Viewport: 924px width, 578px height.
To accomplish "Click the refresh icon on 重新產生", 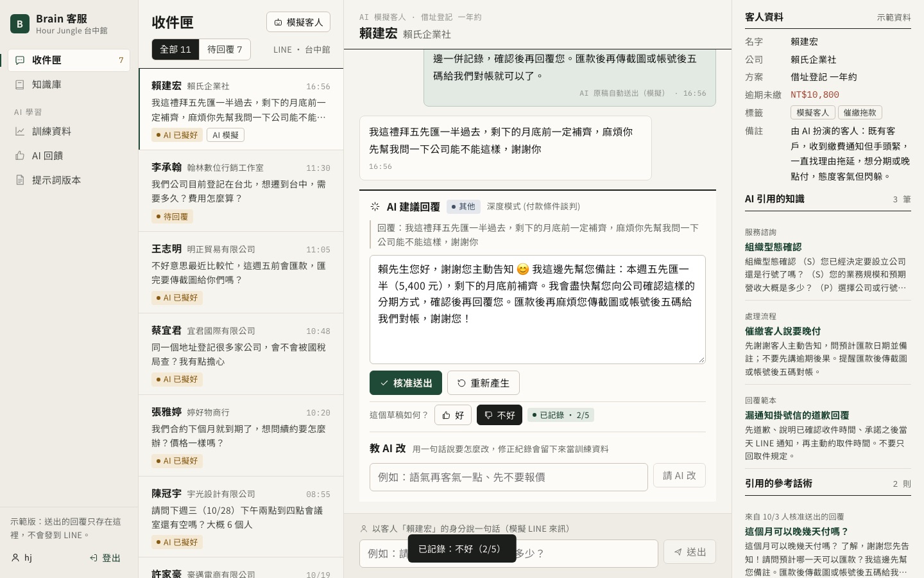I will 461,383.
